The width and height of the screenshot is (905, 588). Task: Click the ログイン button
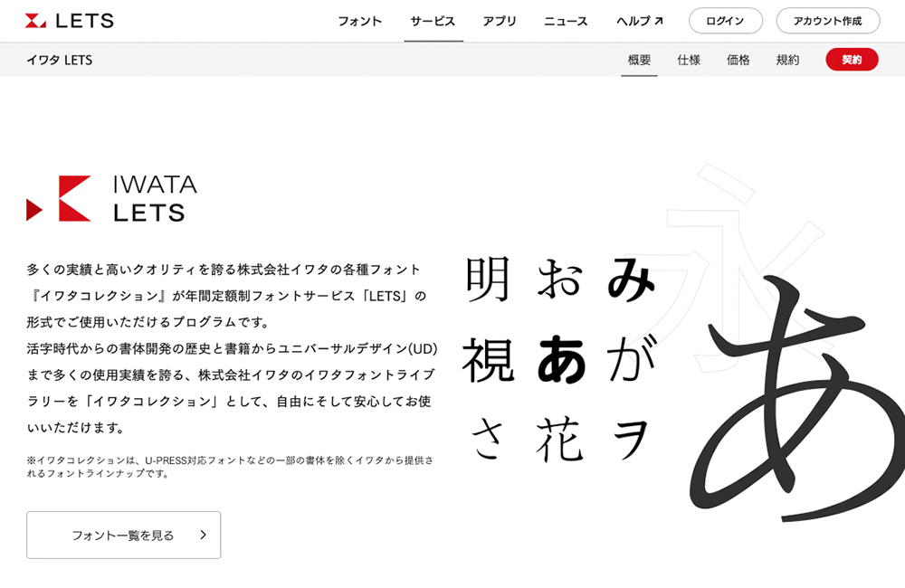click(x=725, y=19)
